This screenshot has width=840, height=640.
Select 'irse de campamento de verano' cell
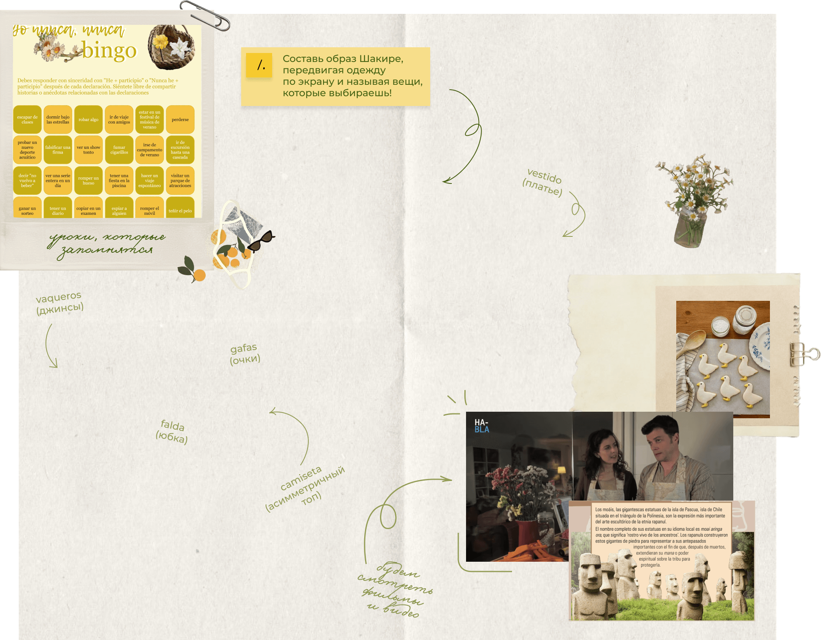[x=150, y=150]
